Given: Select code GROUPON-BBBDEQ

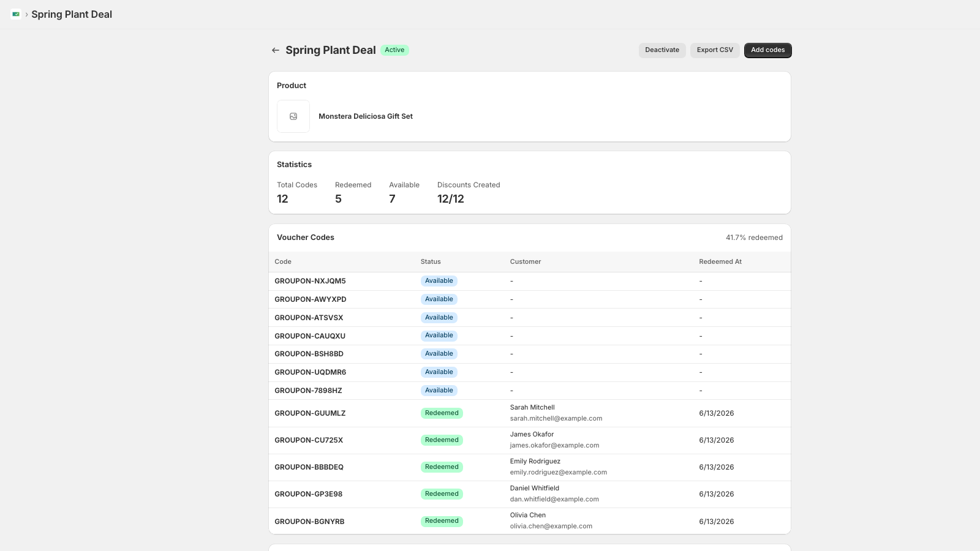Looking at the screenshot, I should (309, 467).
